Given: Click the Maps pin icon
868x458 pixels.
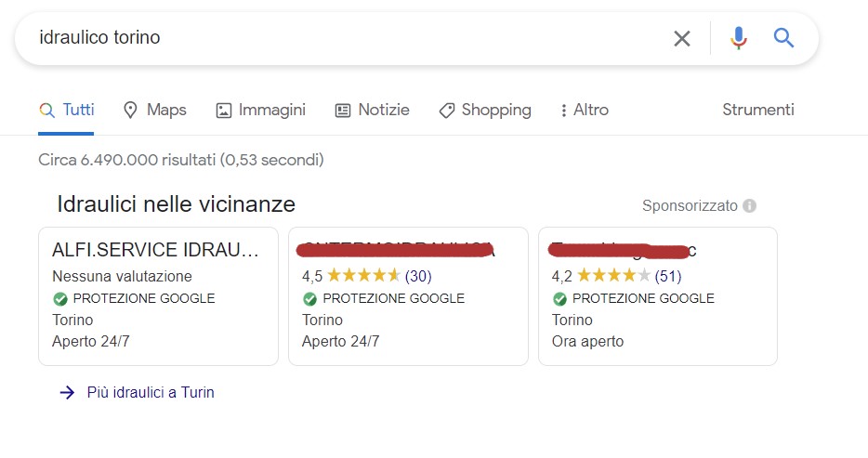Looking at the screenshot, I should (130, 110).
